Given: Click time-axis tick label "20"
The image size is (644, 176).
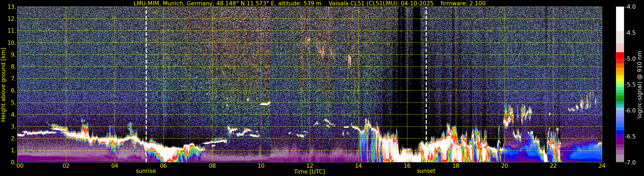Looking at the screenshot, I should [505, 166].
